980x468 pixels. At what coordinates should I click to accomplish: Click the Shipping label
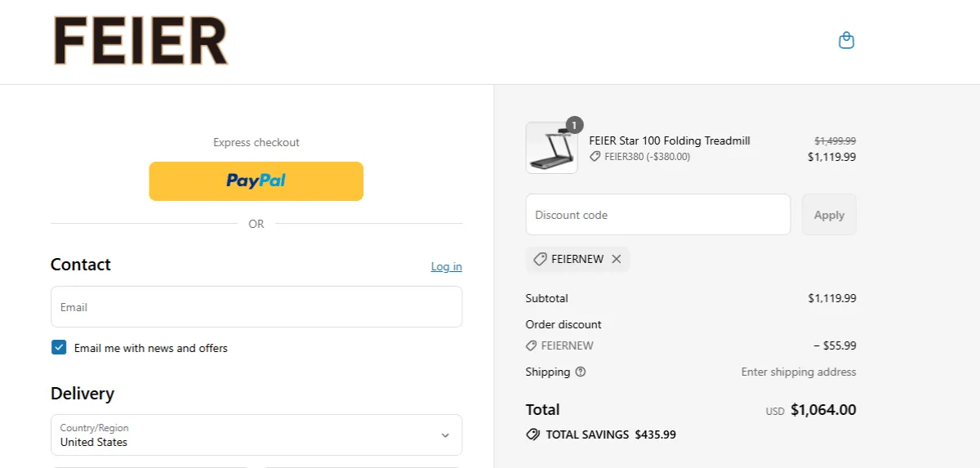coord(548,372)
